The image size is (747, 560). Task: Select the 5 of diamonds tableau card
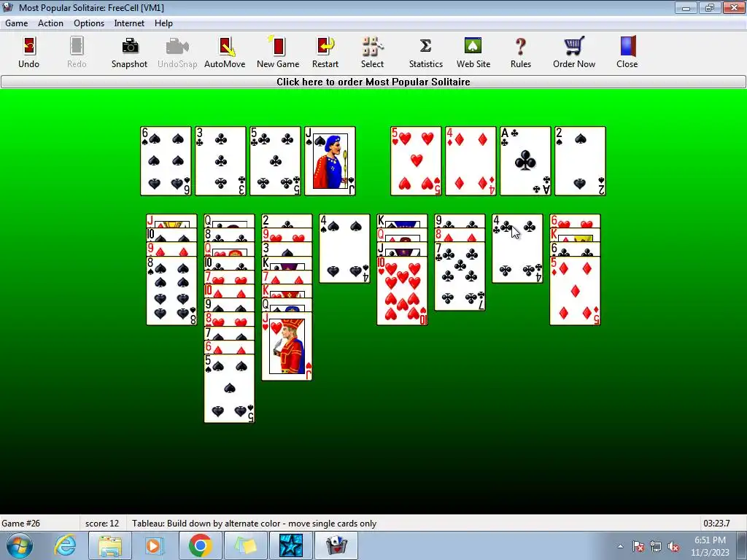click(575, 291)
